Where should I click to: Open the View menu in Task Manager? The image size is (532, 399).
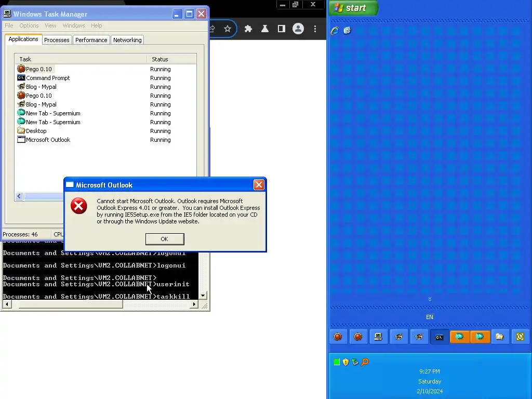[50, 25]
